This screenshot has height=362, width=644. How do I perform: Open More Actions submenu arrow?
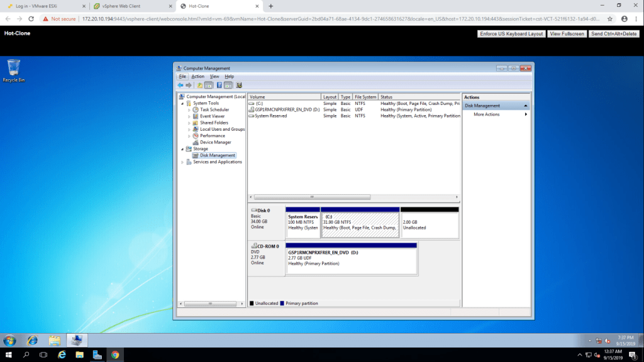526,114
